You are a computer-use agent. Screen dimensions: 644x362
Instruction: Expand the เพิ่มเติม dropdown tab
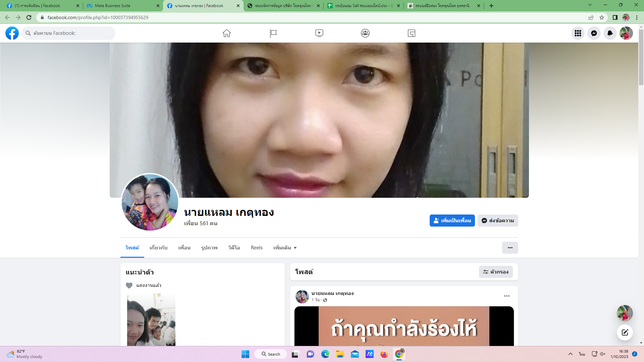(x=285, y=248)
